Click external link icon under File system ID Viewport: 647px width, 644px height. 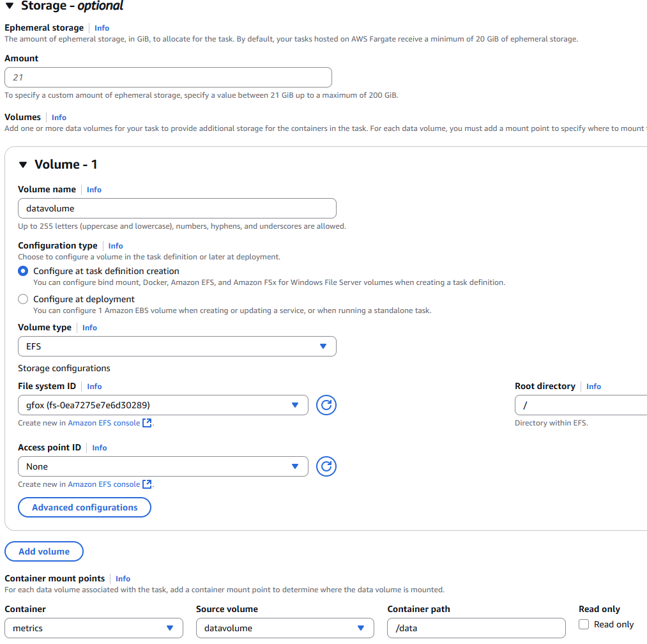(148, 423)
